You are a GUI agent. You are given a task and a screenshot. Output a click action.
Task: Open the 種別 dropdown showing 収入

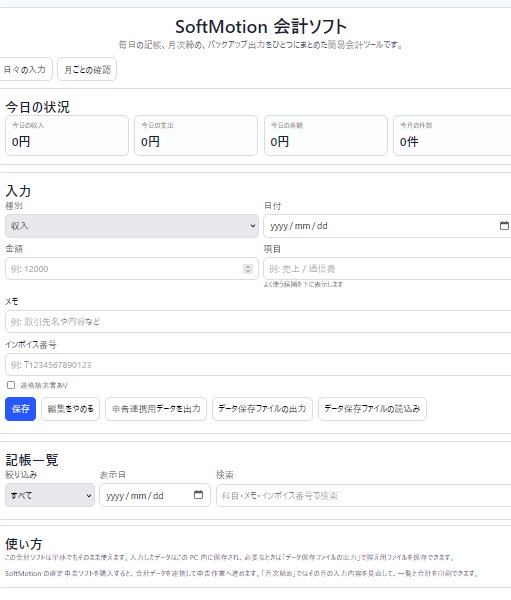132,226
